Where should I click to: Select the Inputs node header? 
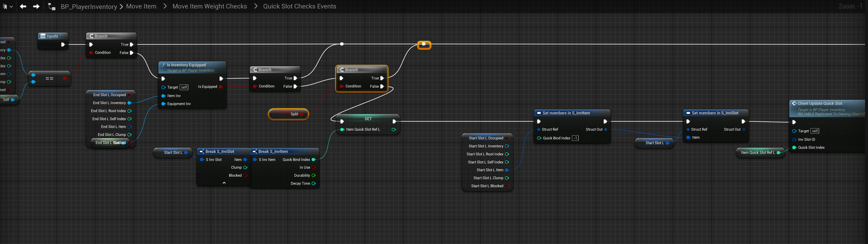(x=53, y=36)
